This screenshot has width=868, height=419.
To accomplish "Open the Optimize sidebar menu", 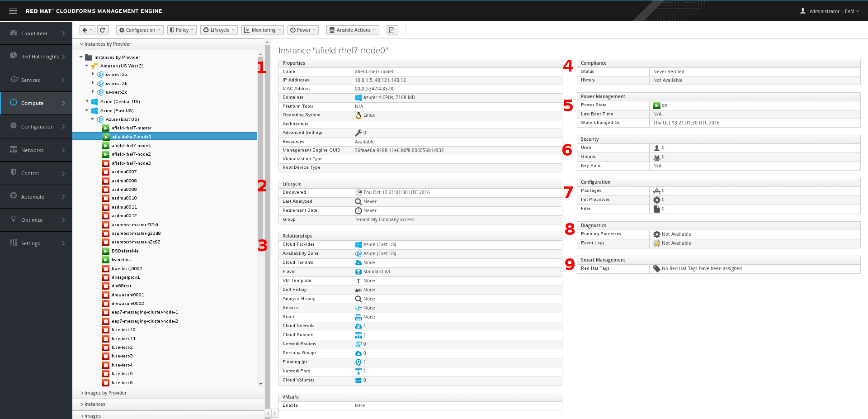I will (36, 220).
